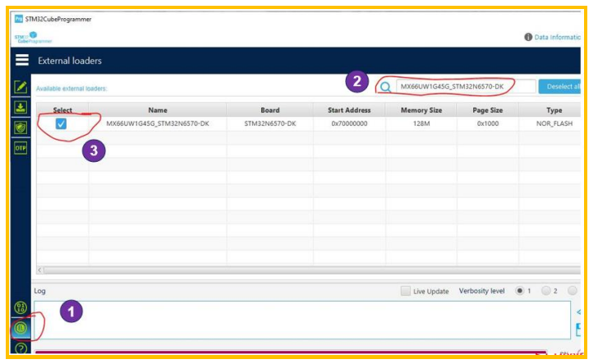The height and width of the screenshot is (364, 598).
Task: Click the STM32CubeProgrammer title bar app icon
Action: [18, 19]
